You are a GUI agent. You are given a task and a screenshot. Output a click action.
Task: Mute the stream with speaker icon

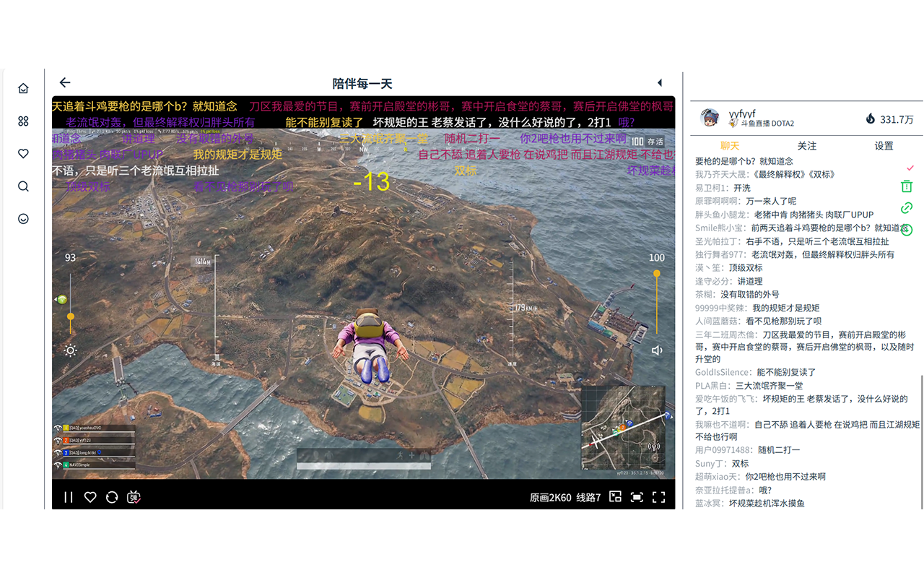point(657,350)
